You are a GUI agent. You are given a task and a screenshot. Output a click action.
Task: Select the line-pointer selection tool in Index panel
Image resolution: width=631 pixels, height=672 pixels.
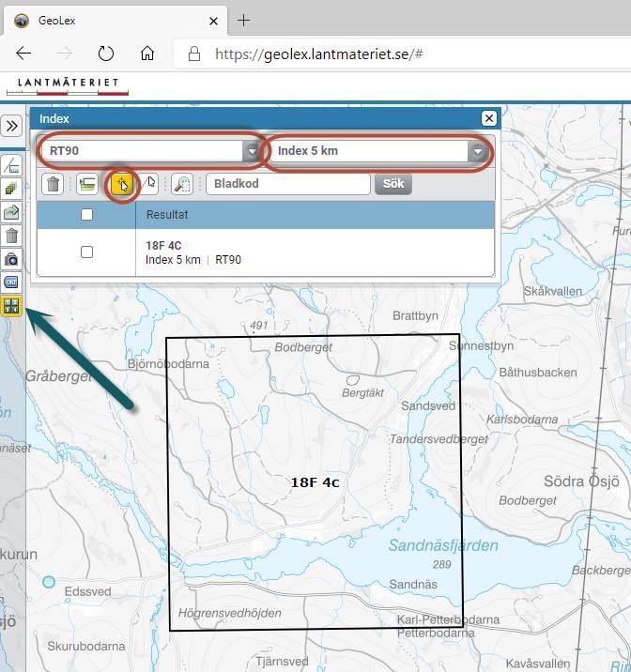click(x=150, y=183)
